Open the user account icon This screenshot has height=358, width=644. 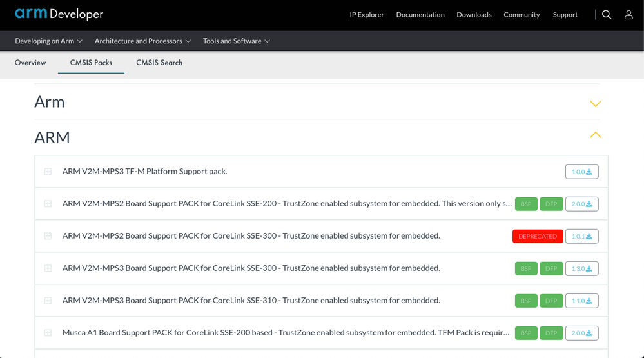coord(629,15)
